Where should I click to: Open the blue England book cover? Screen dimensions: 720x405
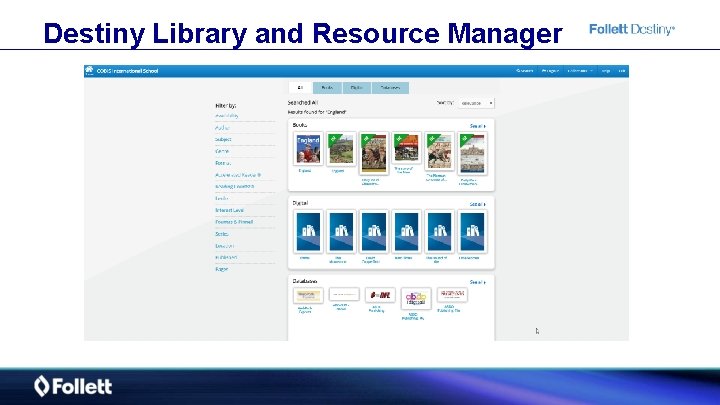pyautogui.click(x=308, y=149)
